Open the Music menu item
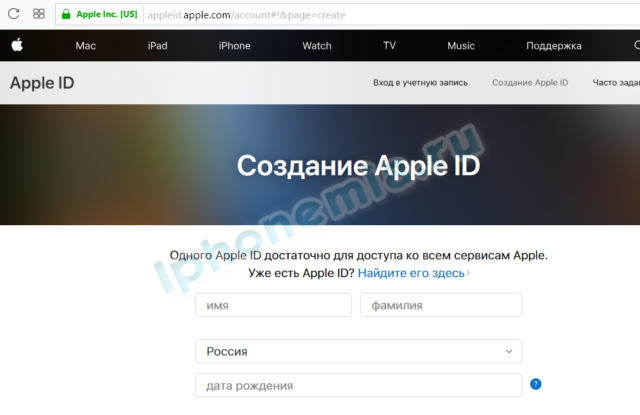The height and width of the screenshot is (415, 640). (x=461, y=46)
